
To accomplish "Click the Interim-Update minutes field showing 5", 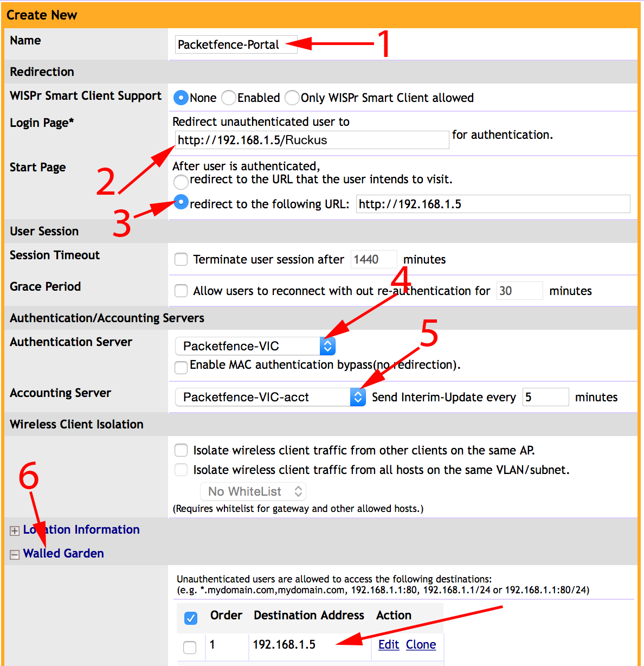I will pos(545,396).
